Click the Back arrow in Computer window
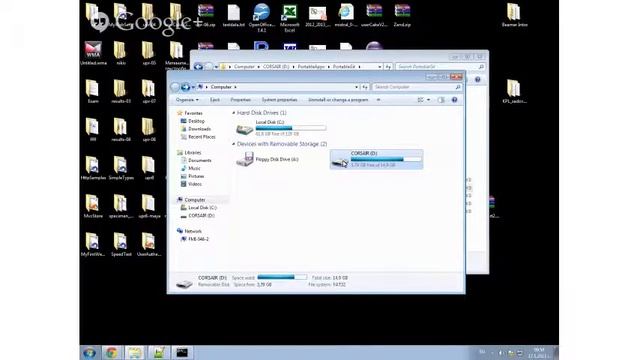Image resolution: width=640 pixels, height=360 pixels. (x=175, y=87)
